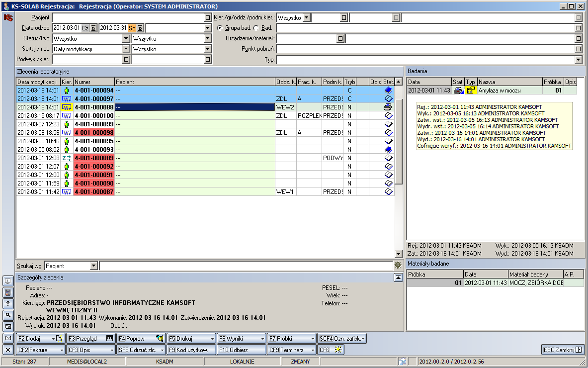This screenshot has height=368, width=588.
Task: Click the envelope mail icon in sidebar
Action: [x=8, y=338]
